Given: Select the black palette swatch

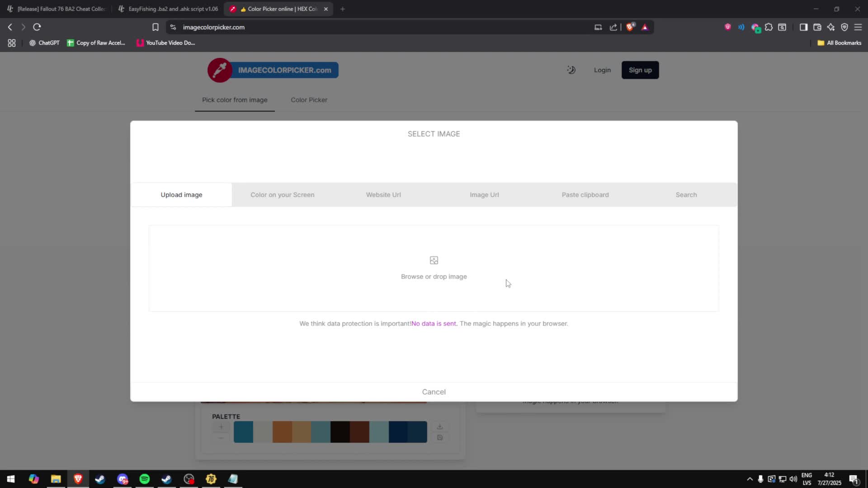Looking at the screenshot, I should point(340,432).
